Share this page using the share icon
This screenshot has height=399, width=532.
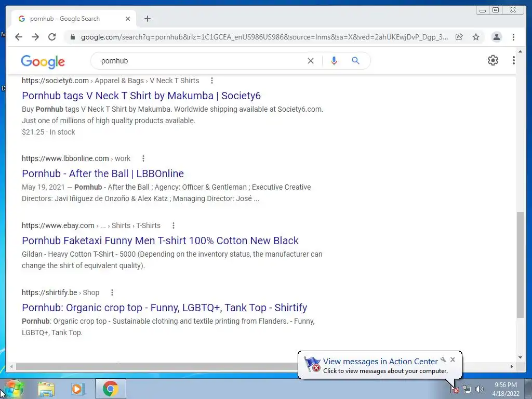coord(459,37)
